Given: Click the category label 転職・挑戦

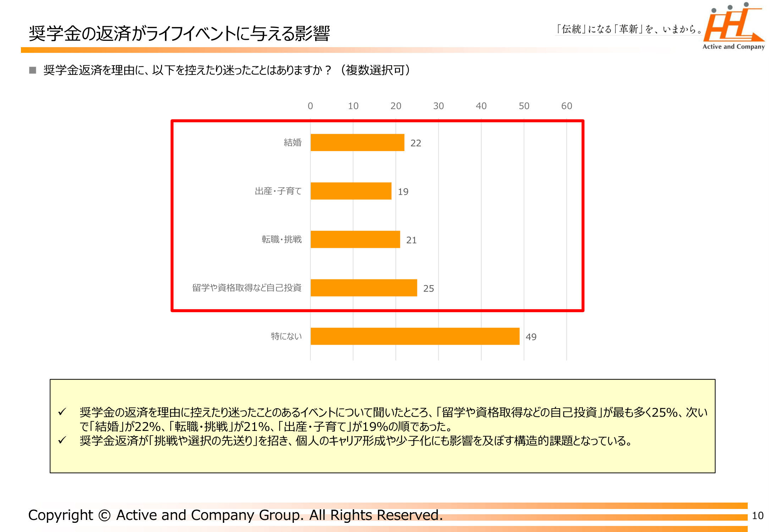Looking at the screenshot, I should pos(281,240).
